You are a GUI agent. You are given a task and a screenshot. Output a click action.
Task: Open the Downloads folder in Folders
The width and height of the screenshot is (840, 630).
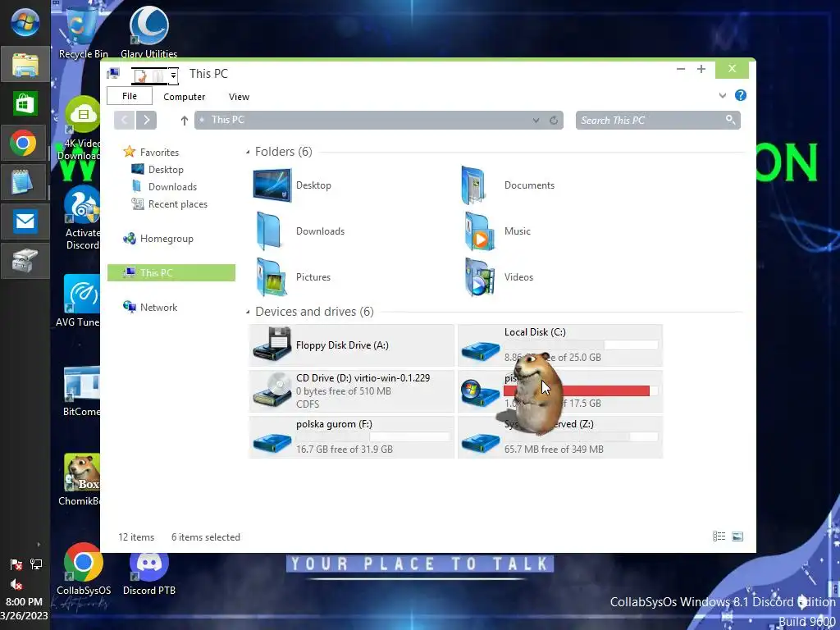pyautogui.click(x=299, y=231)
